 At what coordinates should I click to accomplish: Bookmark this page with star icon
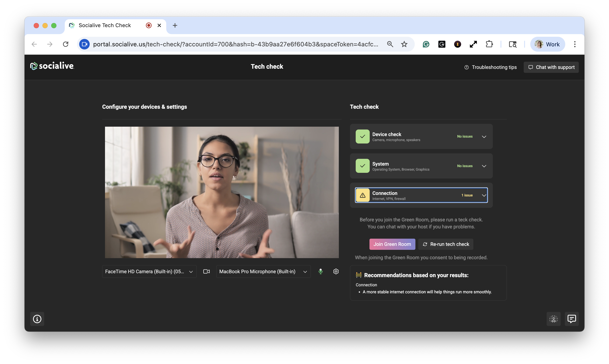pyautogui.click(x=404, y=44)
